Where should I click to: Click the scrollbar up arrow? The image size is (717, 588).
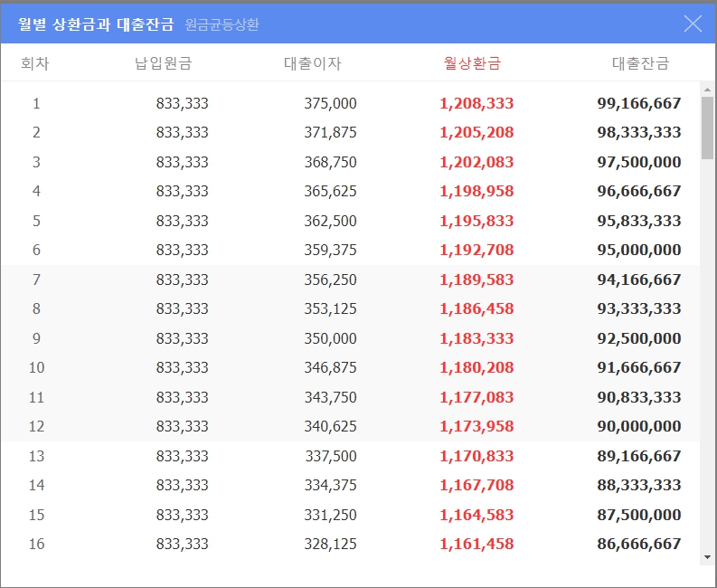coord(707,90)
